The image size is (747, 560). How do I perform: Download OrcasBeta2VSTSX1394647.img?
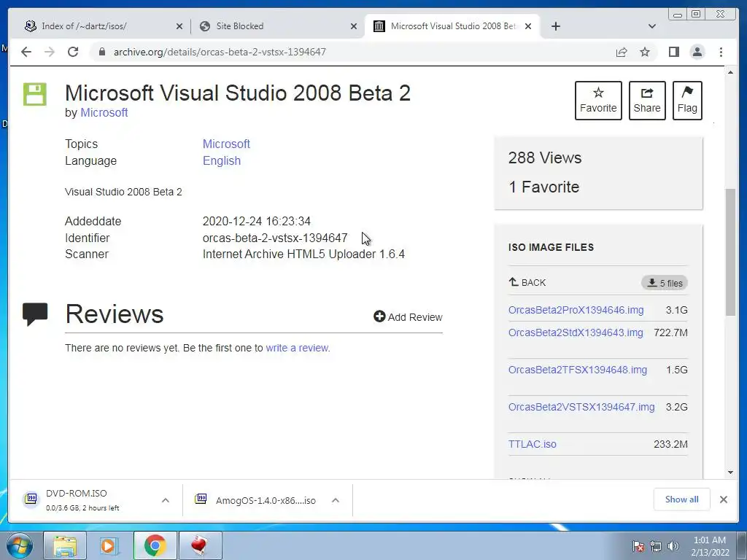pos(581,407)
